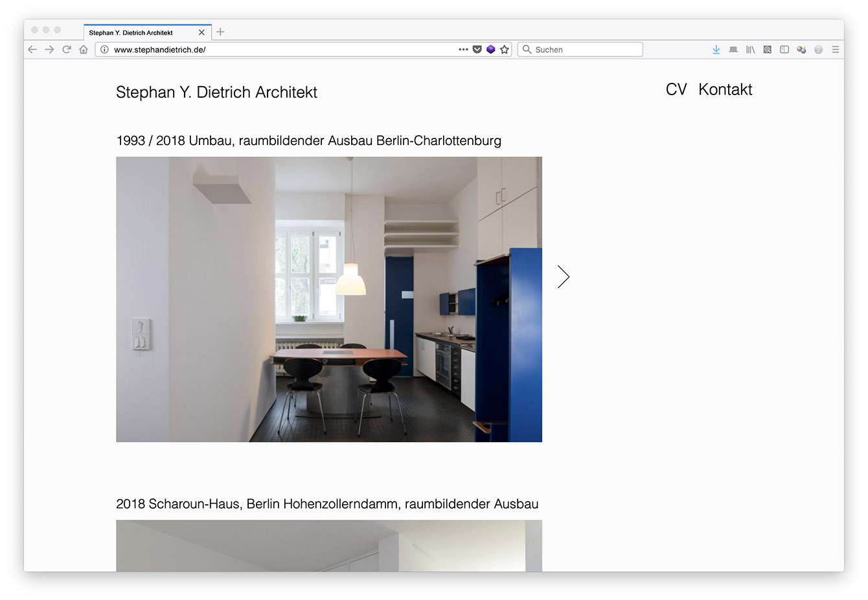Open the Firefox hamburger menu
The width and height of the screenshot is (868, 600).
[836, 49]
